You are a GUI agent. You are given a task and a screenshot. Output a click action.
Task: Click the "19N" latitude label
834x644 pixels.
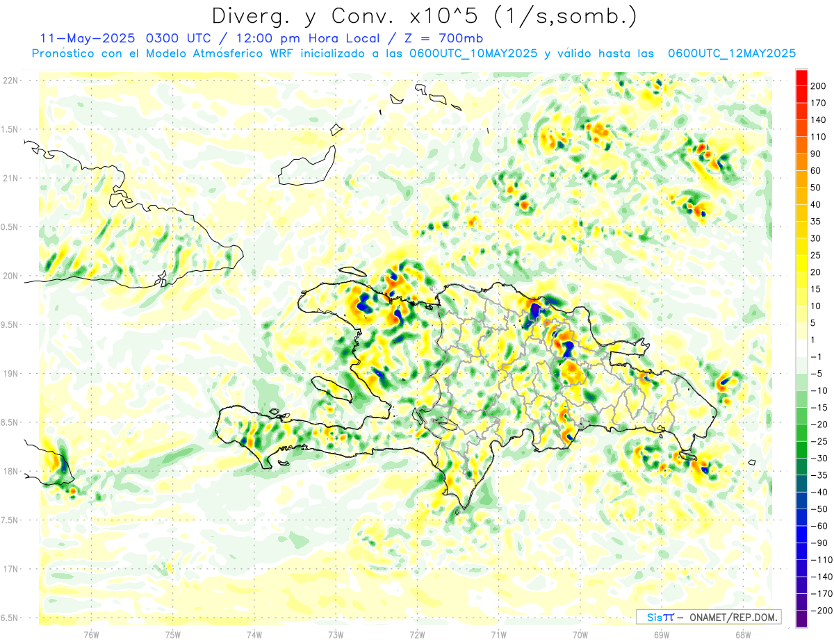coord(10,374)
